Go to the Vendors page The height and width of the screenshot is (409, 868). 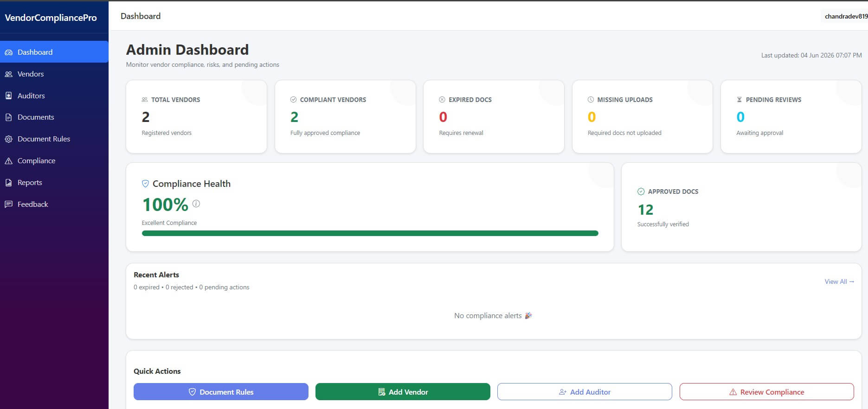tap(54, 74)
